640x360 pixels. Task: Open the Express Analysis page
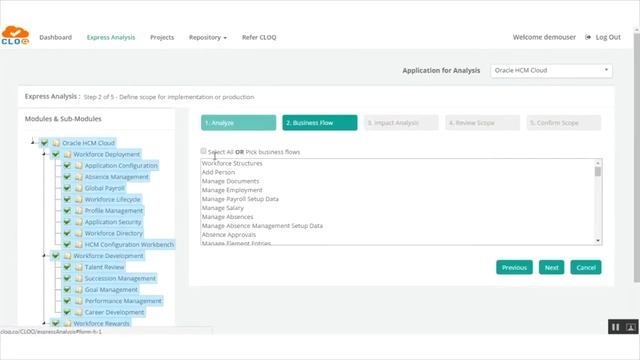[x=111, y=38]
